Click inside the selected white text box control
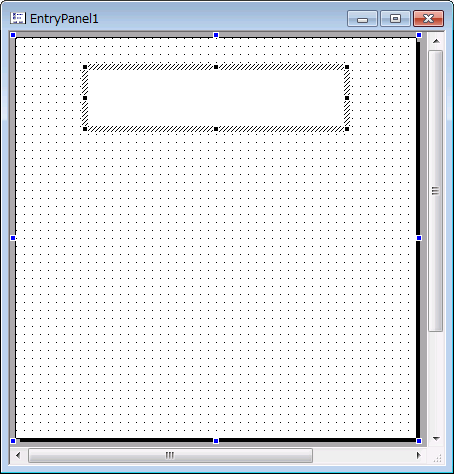The width and height of the screenshot is (454, 474). [x=216, y=98]
